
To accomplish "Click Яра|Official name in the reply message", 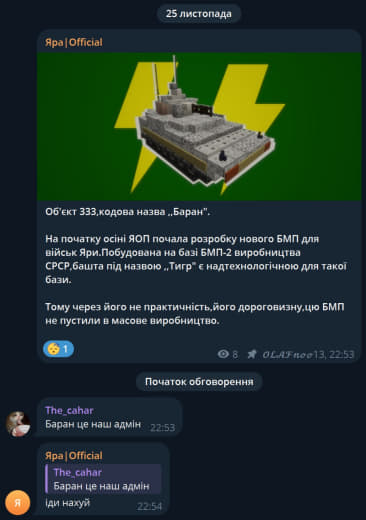I will tap(74, 456).
